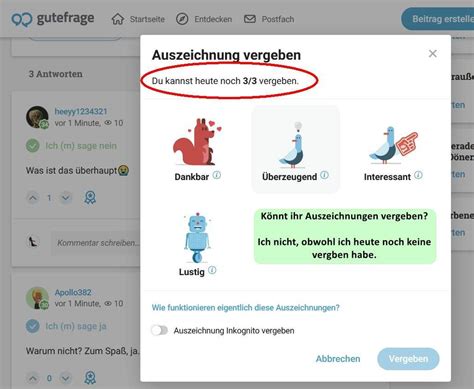Select the Lustig robot award

197,244
